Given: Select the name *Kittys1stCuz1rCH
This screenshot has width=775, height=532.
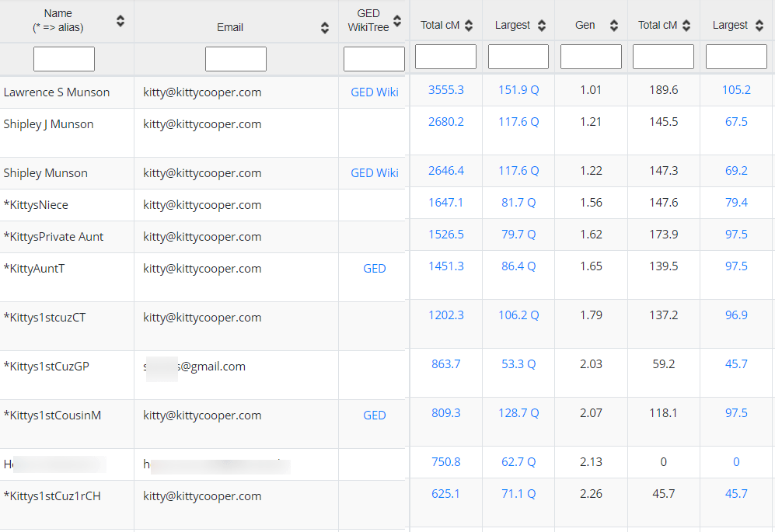Looking at the screenshot, I should point(52,496).
